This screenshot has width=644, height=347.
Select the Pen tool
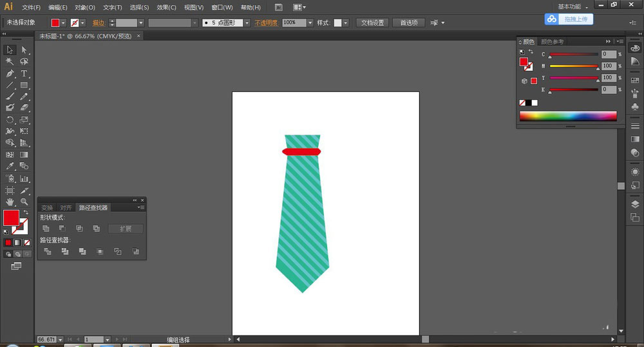click(x=10, y=73)
